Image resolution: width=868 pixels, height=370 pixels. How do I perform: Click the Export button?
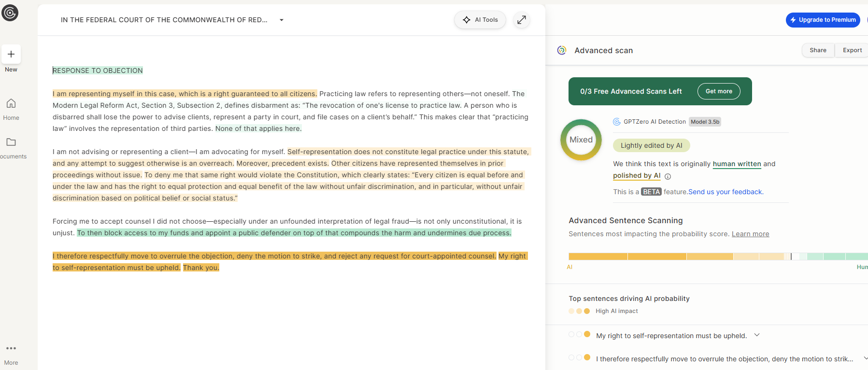coord(852,50)
